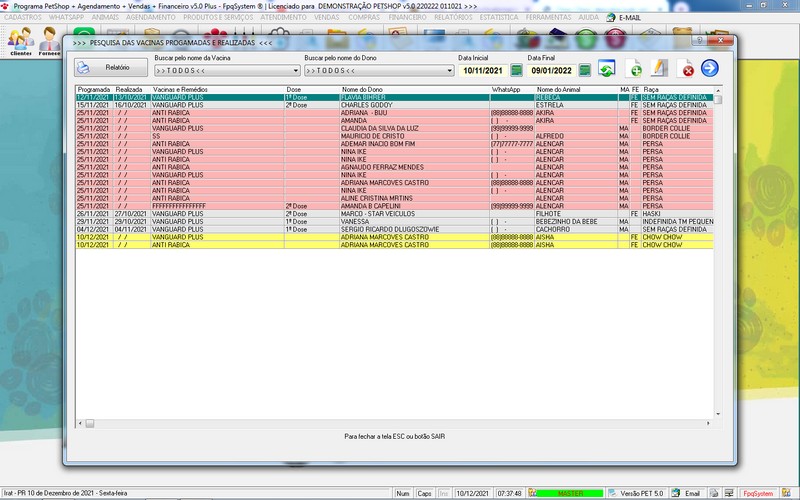The image size is (800, 500).
Task: Click the network monitor icon in status bar
Action: tap(729, 493)
